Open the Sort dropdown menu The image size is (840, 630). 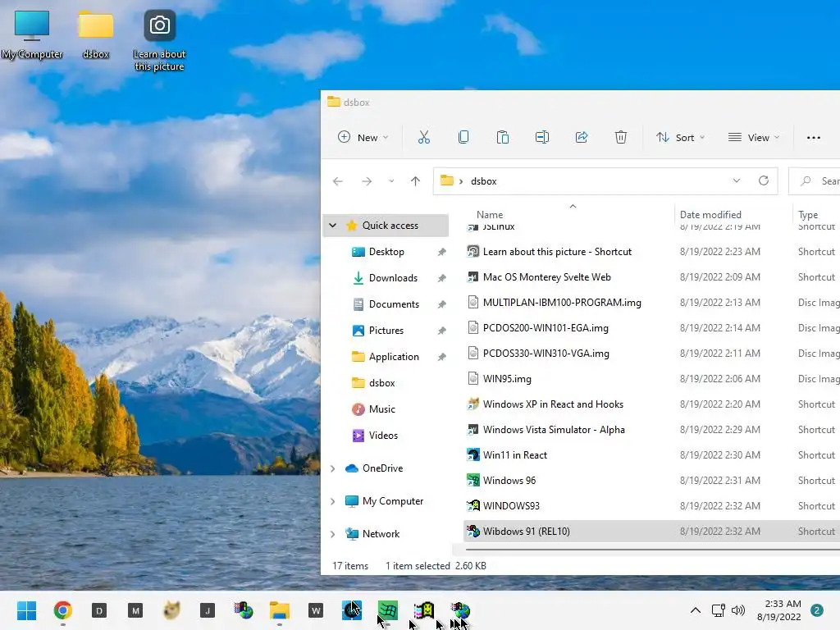click(680, 138)
